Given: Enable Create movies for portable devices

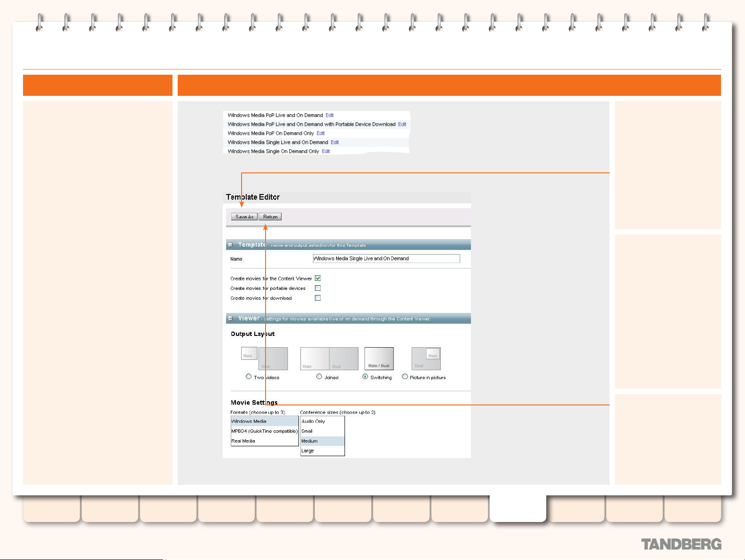Looking at the screenshot, I should 318,288.
